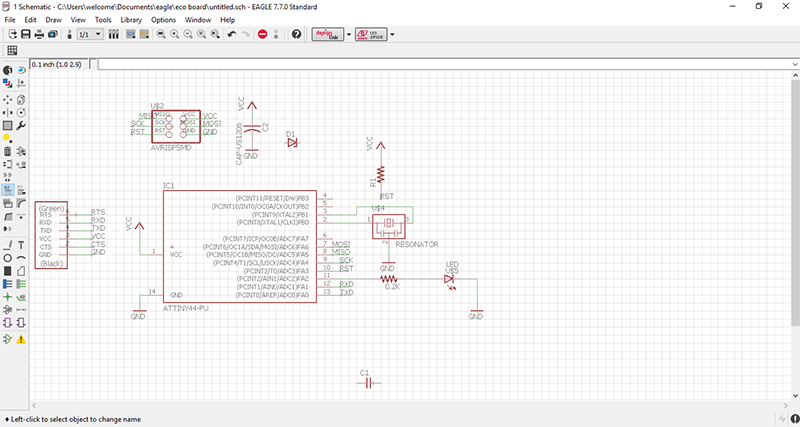Screen dimensions: 800x427
Task: Click the ATTINY44-PU label in the schematic
Action: [x=186, y=309]
